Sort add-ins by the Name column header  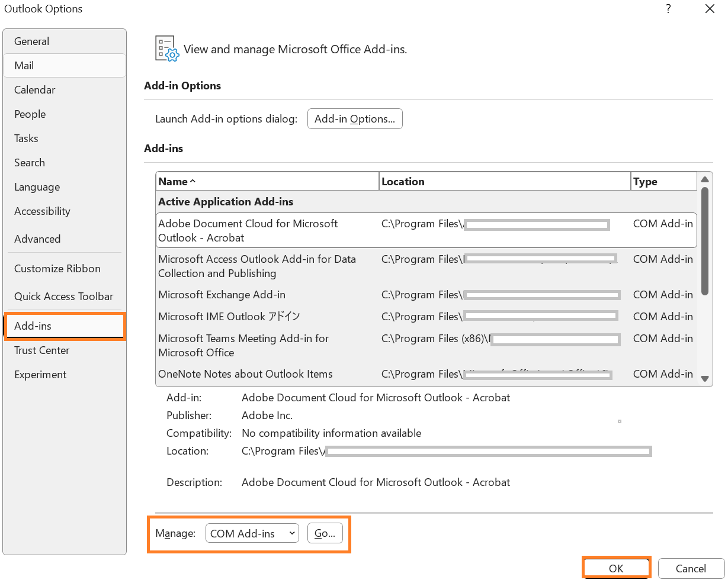tap(267, 182)
